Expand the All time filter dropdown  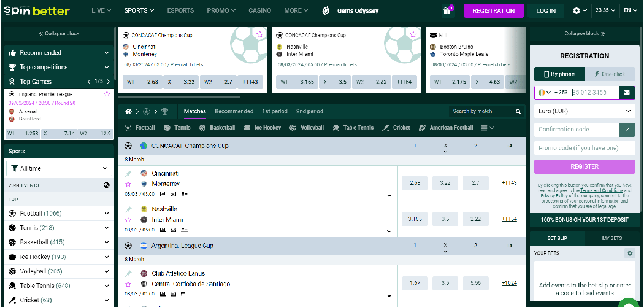[x=59, y=168]
